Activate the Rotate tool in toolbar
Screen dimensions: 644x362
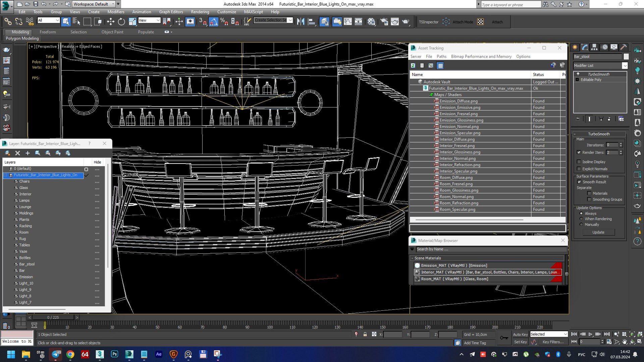tap(121, 22)
